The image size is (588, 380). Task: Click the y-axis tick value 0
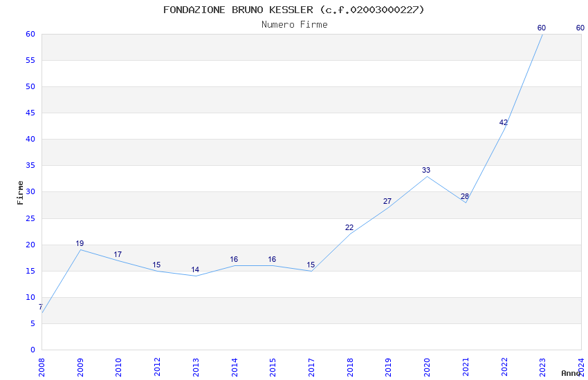pos(33,350)
